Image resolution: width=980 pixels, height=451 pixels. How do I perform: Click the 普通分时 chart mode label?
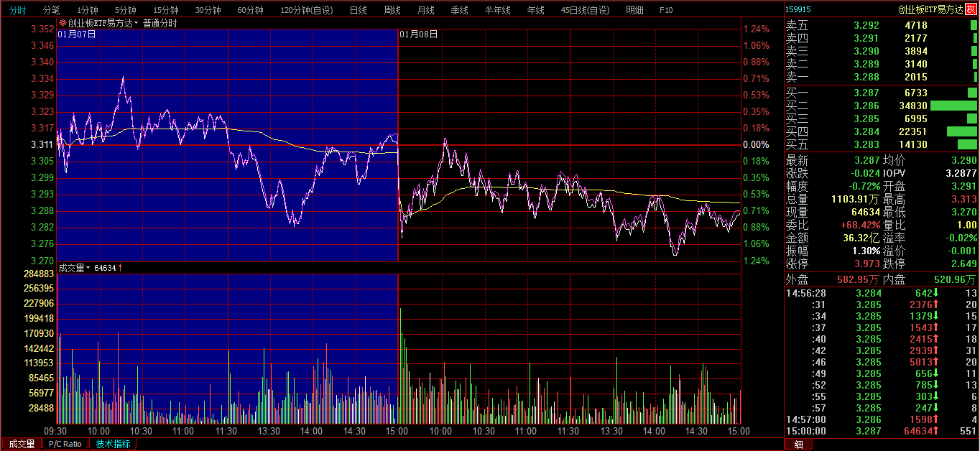pos(160,23)
